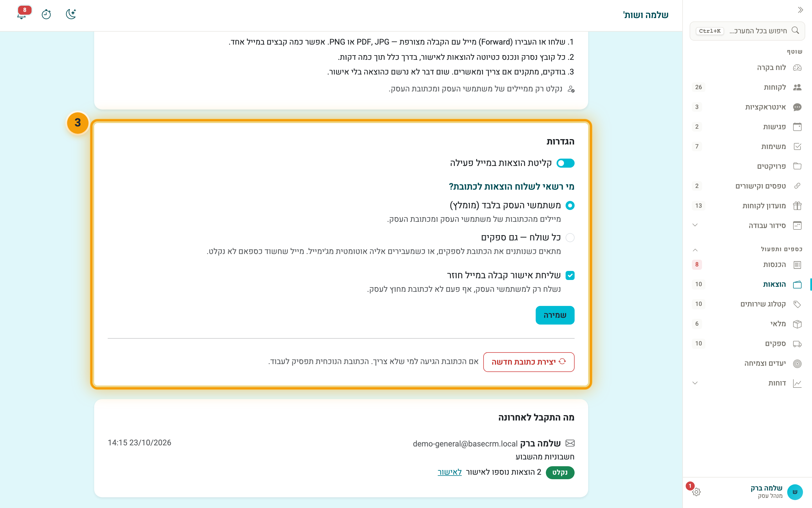
Task: Uncheck שליחת אישור קבלה במייל חוזר
Action: [570, 275]
